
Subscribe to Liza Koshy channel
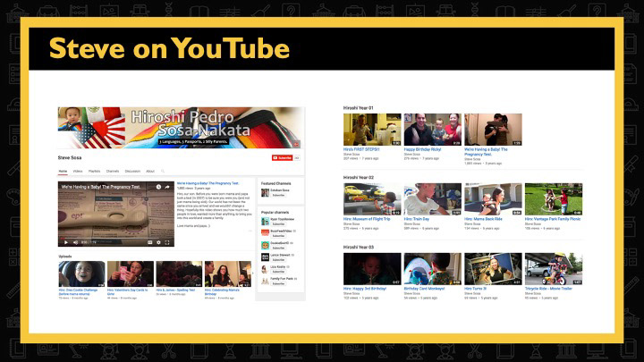pyautogui.click(x=278, y=272)
